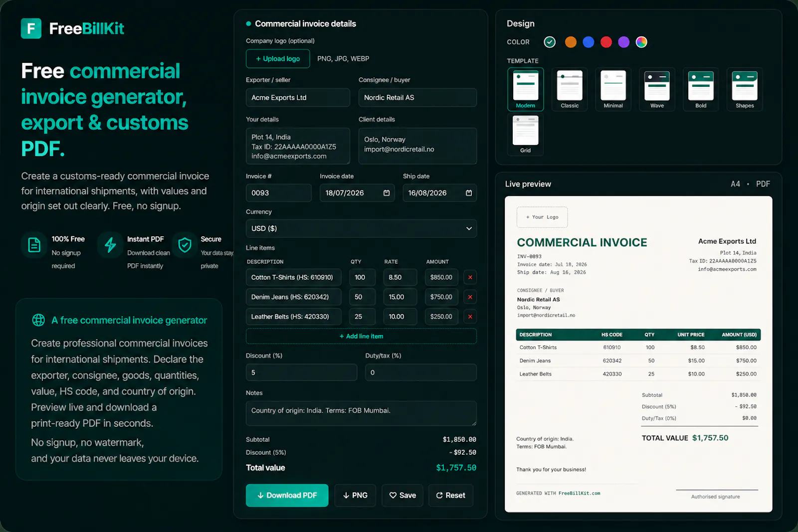
Task: Click the 100% Free document icon
Action: (34, 245)
